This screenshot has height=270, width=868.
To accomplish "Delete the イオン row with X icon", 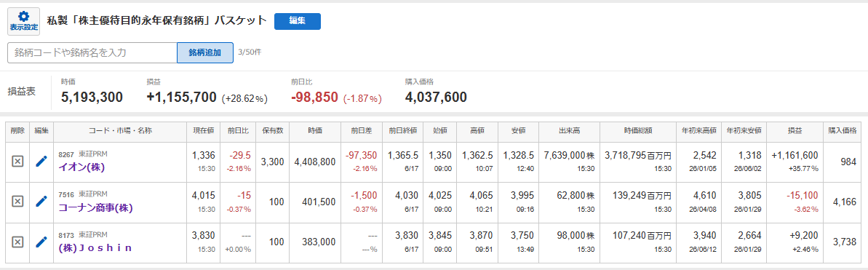I will (17, 161).
